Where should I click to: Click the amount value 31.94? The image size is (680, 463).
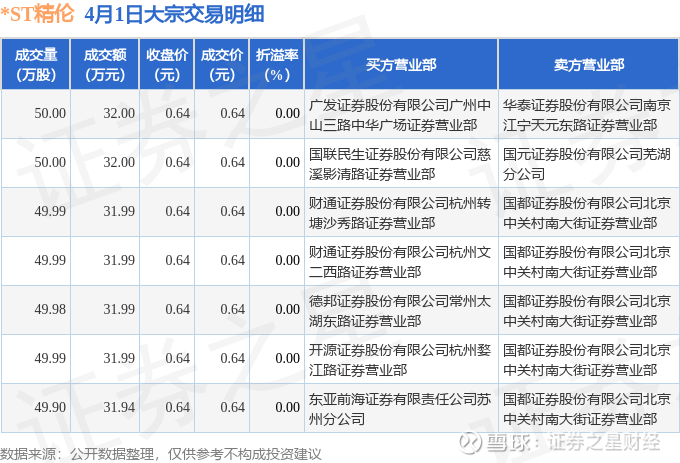click(119, 408)
